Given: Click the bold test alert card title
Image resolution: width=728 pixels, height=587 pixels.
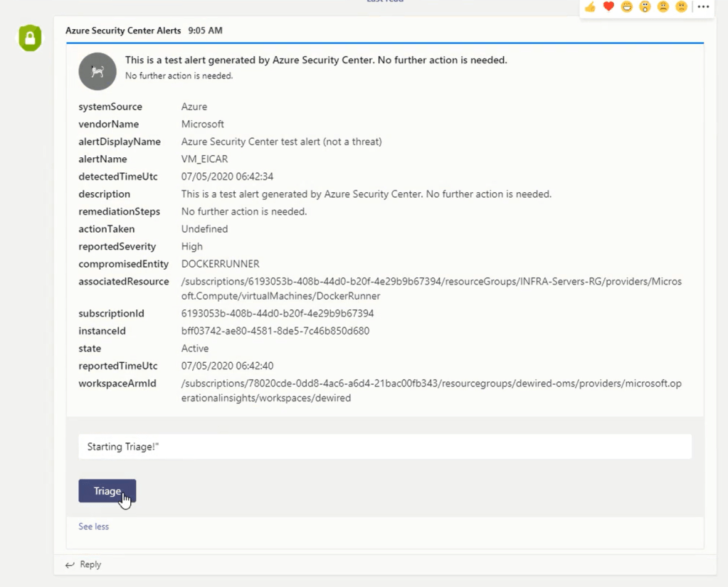Looking at the screenshot, I should (x=316, y=60).
